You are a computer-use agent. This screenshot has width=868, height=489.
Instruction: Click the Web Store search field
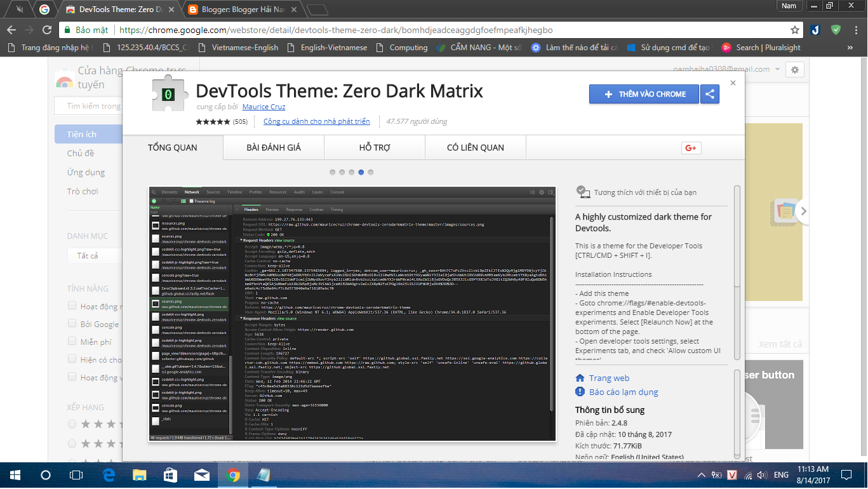[88, 106]
